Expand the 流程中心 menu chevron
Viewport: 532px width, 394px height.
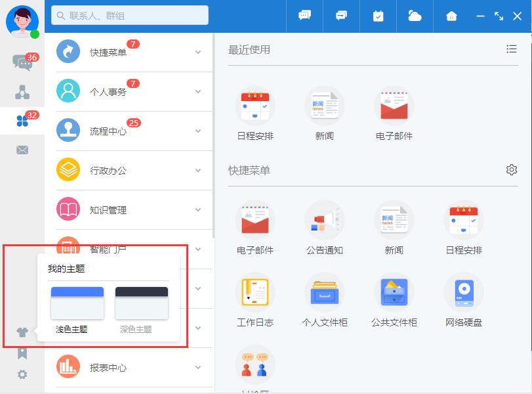click(x=198, y=131)
